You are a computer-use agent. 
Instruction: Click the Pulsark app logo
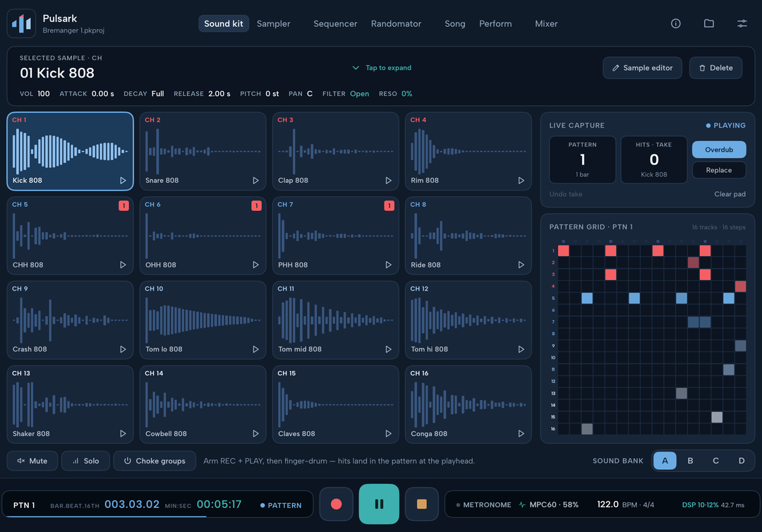tap(21, 23)
